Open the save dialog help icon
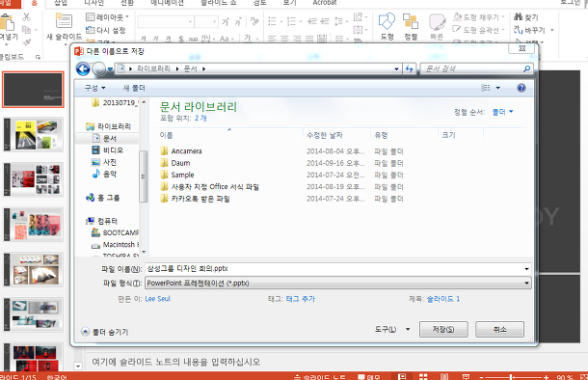 coord(521,88)
